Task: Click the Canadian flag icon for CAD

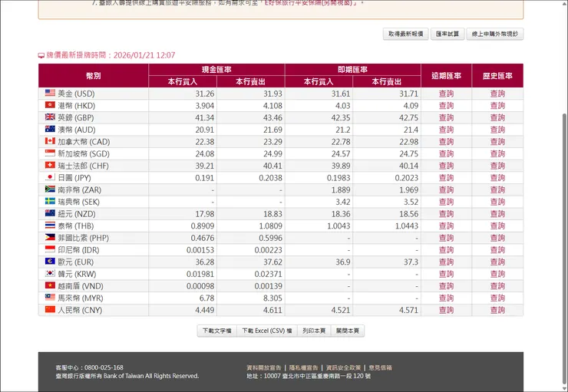Action: 50,141
